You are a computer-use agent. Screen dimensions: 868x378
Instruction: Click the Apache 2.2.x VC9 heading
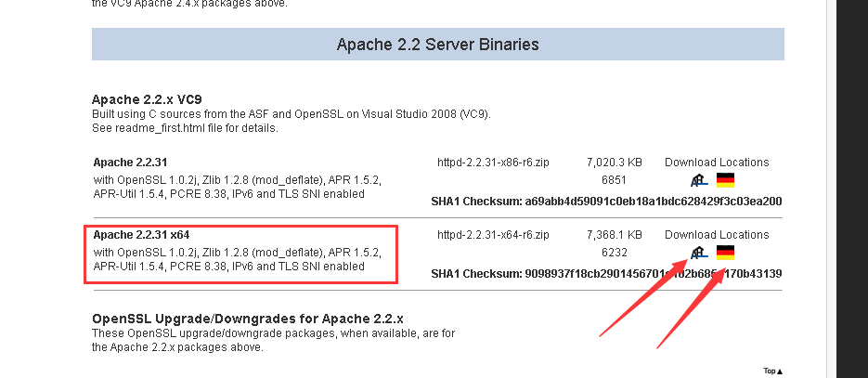pos(147,99)
